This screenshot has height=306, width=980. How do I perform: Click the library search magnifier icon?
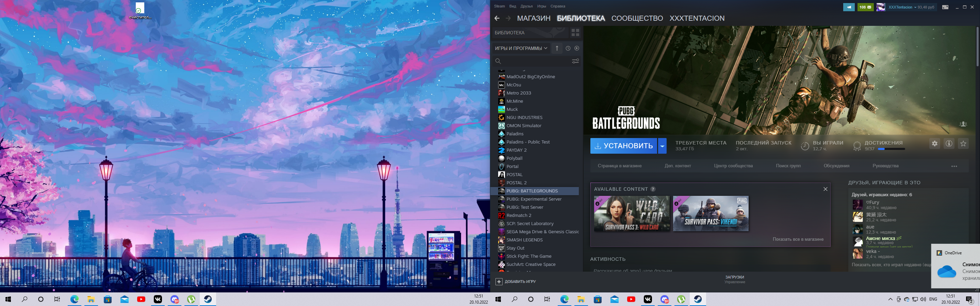pyautogui.click(x=498, y=61)
